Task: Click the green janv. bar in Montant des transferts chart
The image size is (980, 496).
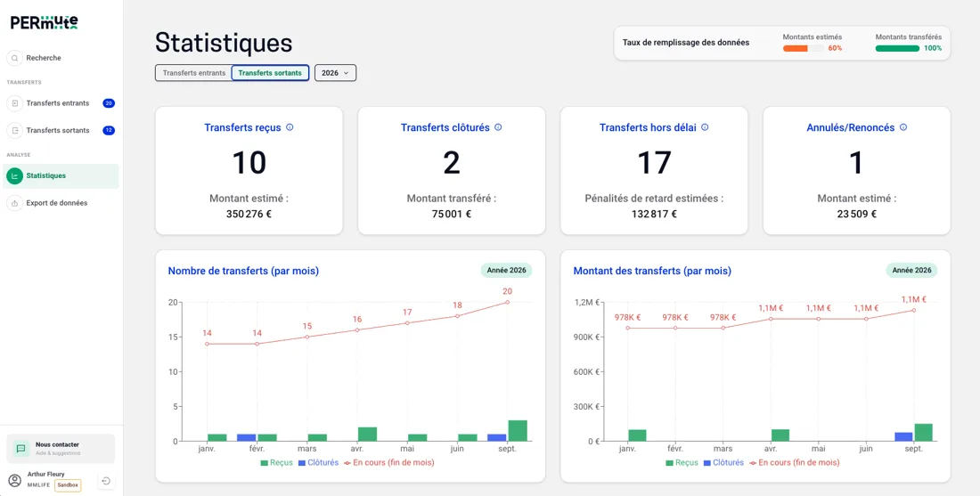Action: click(x=637, y=435)
